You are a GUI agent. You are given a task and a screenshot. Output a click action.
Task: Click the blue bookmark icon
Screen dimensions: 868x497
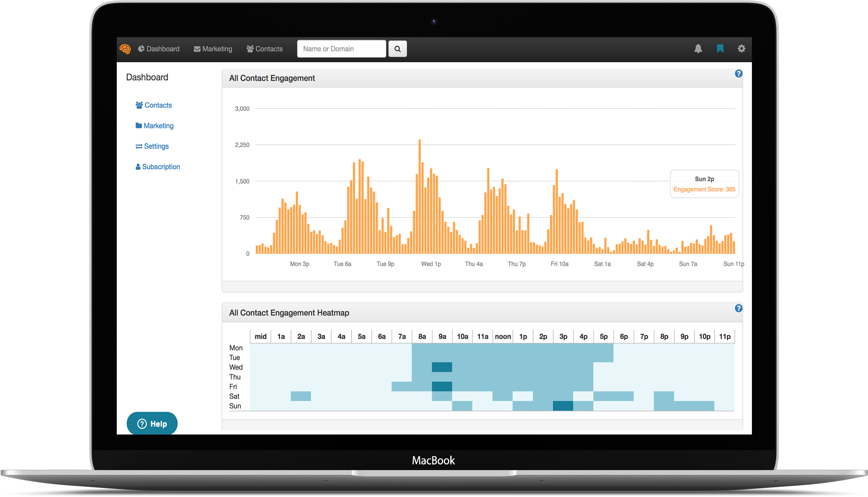point(720,49)
